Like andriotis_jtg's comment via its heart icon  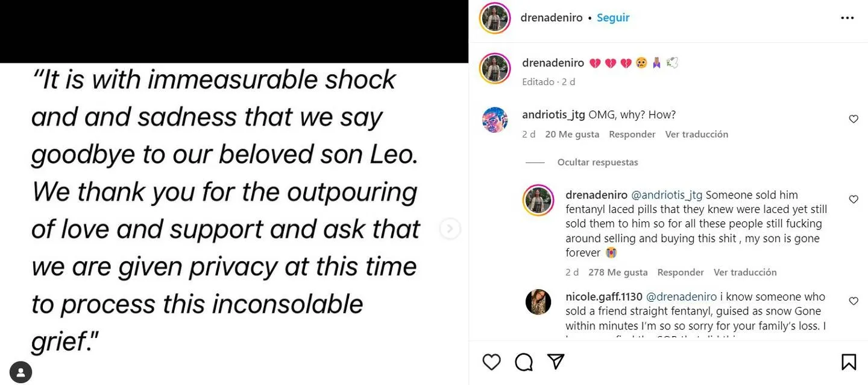853,118
